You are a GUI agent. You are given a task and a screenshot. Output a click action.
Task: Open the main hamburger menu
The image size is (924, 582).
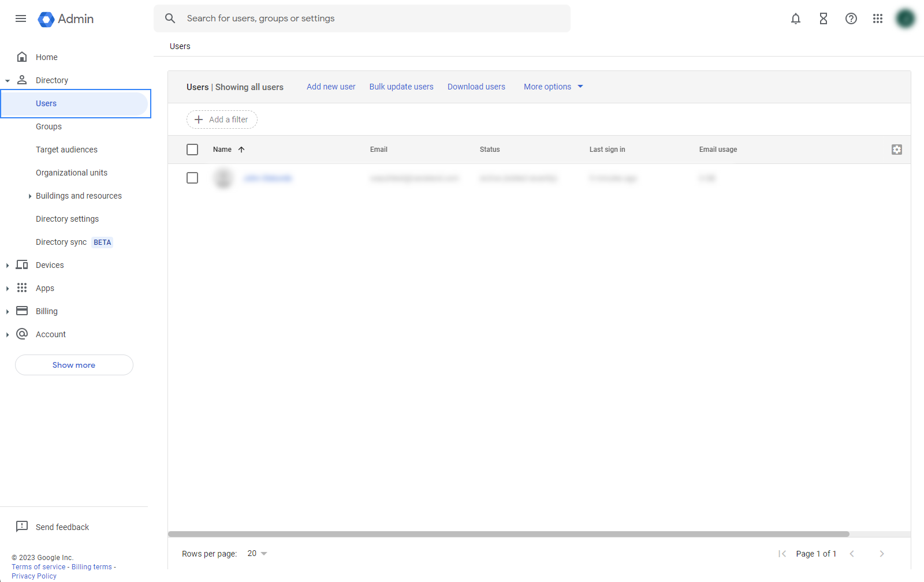21,18
